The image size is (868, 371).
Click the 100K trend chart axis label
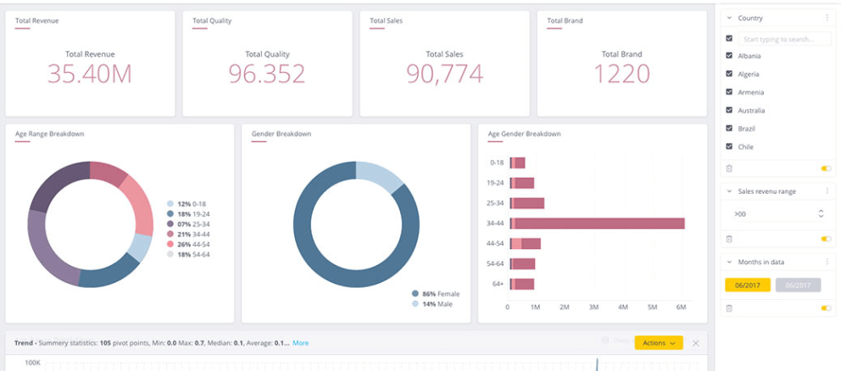[x=31, y=363]
